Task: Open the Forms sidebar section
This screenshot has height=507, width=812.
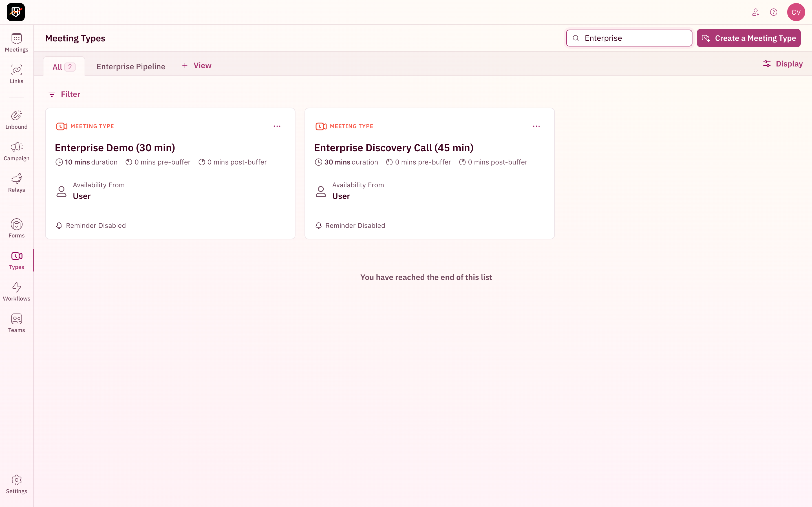Action: coord(16,228)
